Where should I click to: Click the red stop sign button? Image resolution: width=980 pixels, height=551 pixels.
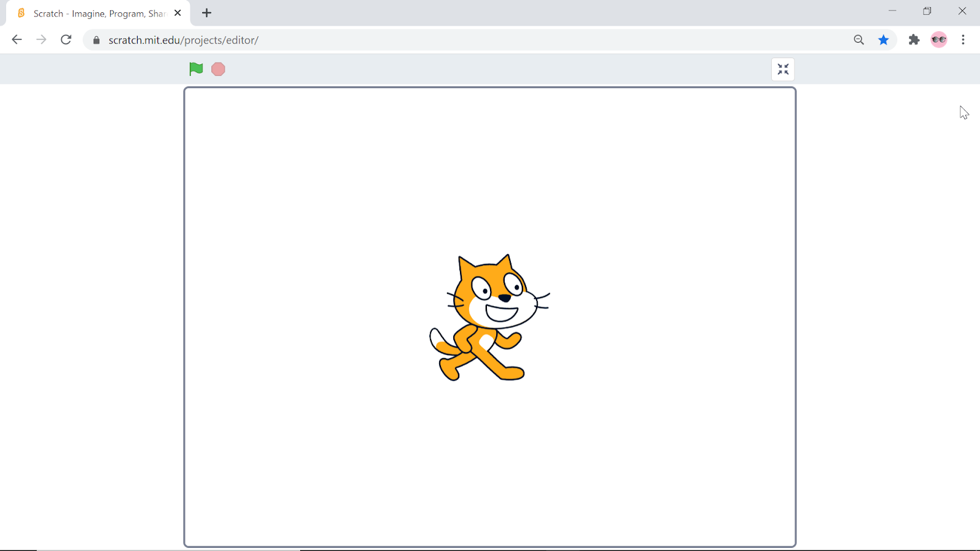218,69
